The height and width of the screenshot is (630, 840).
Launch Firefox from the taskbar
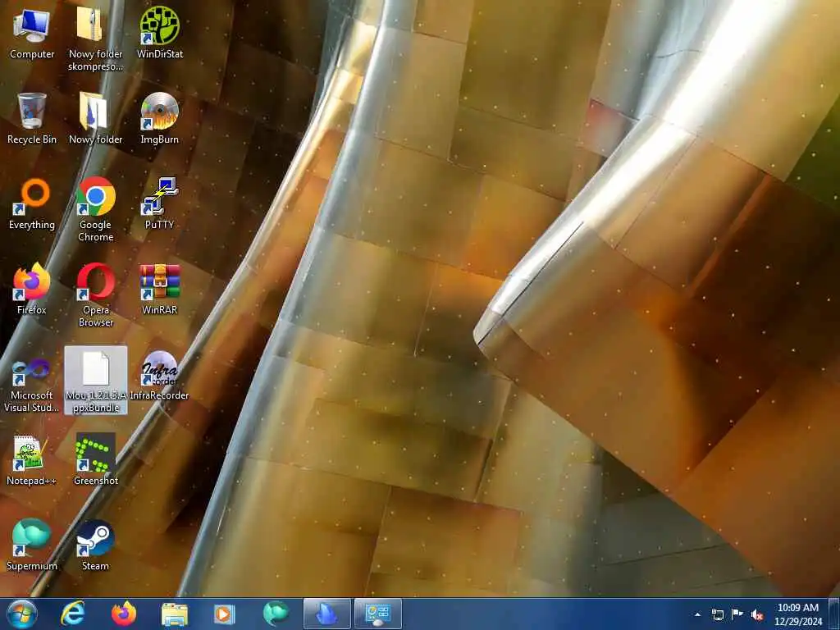pos(124,614)
